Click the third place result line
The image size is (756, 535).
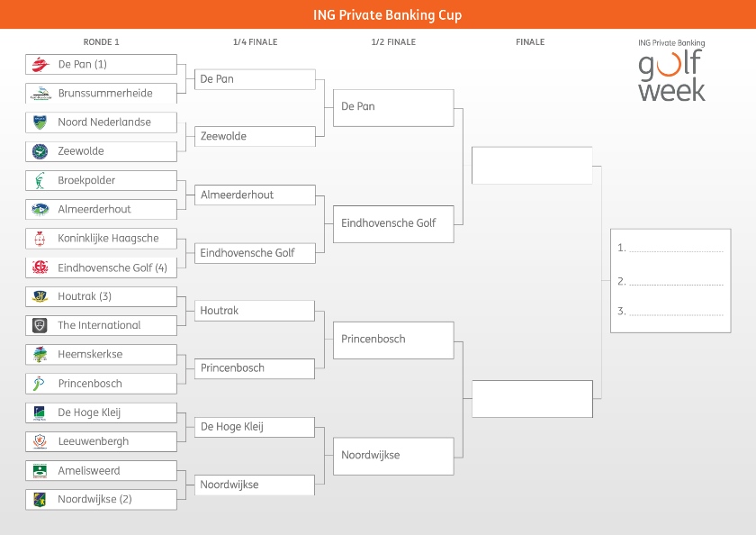pos(675,313)
